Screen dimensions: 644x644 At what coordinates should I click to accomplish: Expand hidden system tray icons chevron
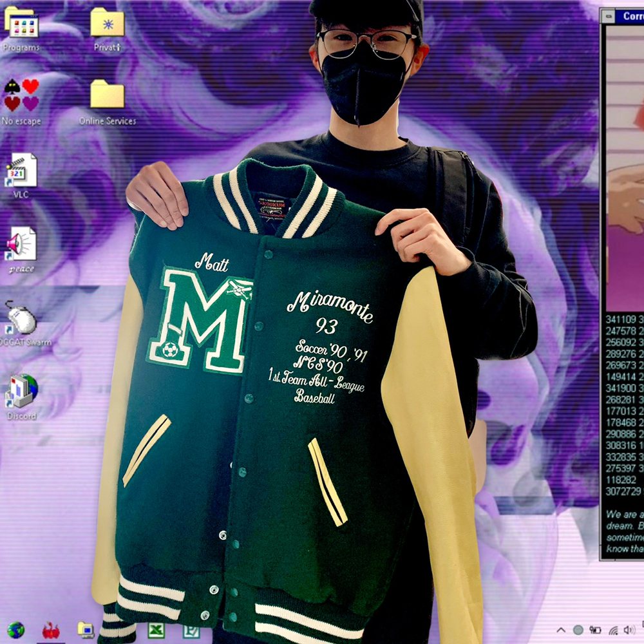click(x=561, y=630)
